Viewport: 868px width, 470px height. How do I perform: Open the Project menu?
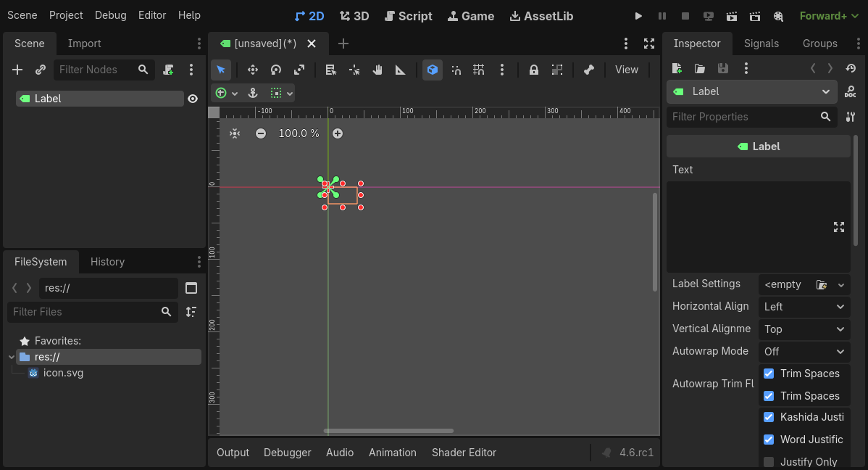click(66, 15)
